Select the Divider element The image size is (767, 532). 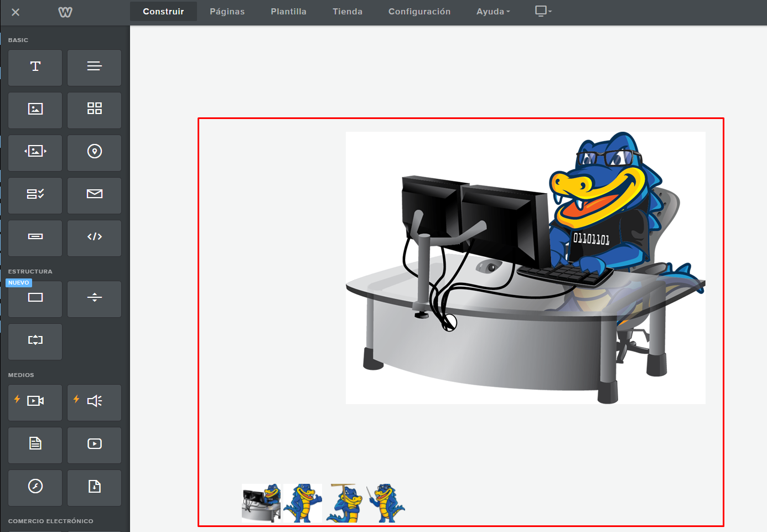point(95,299)
